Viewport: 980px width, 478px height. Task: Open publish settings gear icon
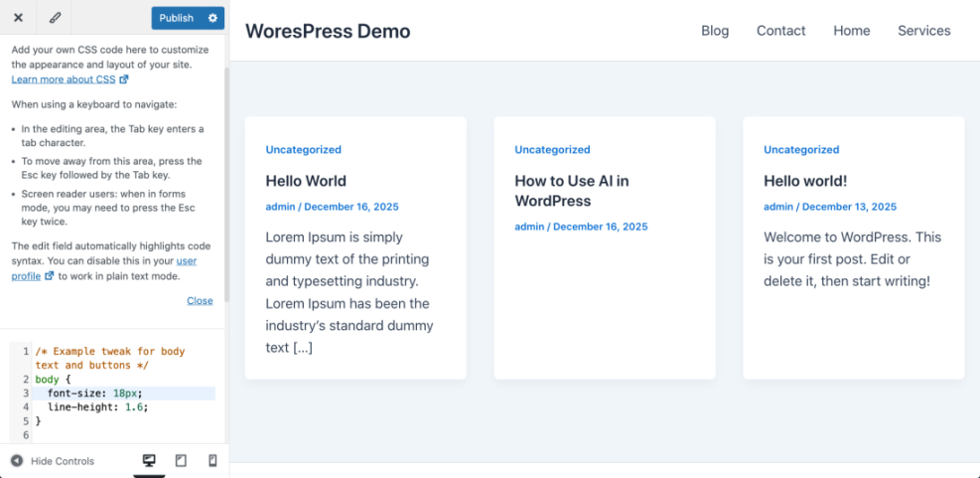[212, 18]
